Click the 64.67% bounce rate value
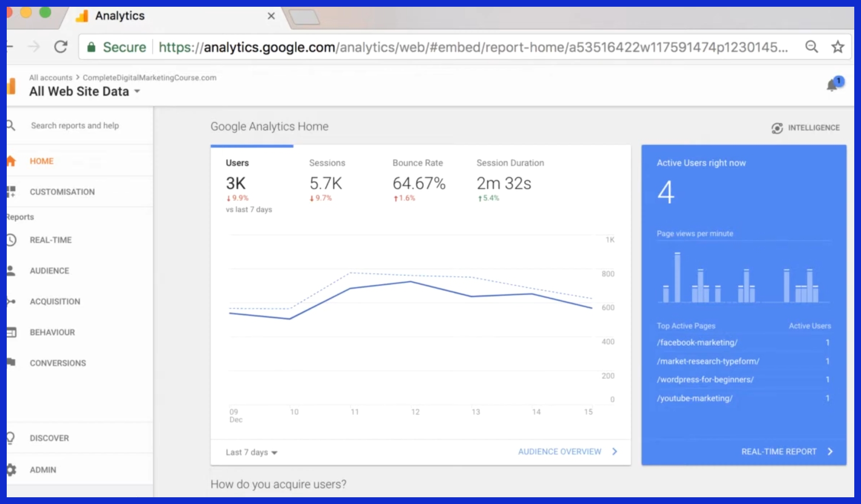861x504 pixels. pos(419,183)
